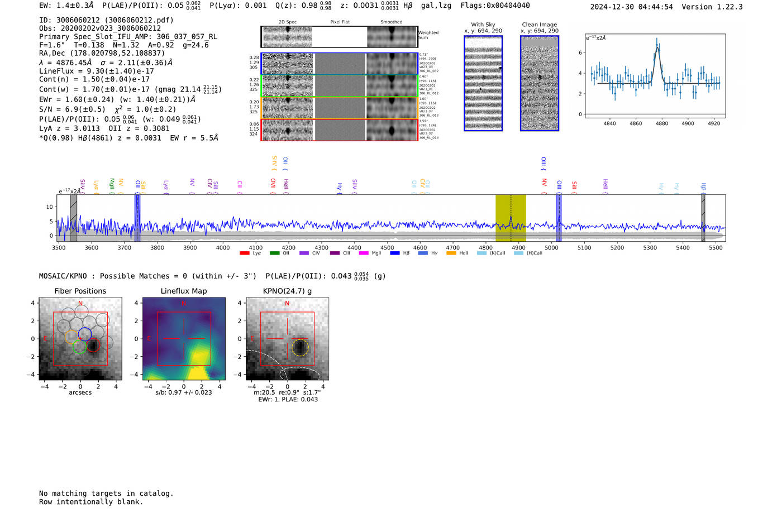Click the Version 1.22.3 label
Screen dimensions: 782x532
click(712, 7)
